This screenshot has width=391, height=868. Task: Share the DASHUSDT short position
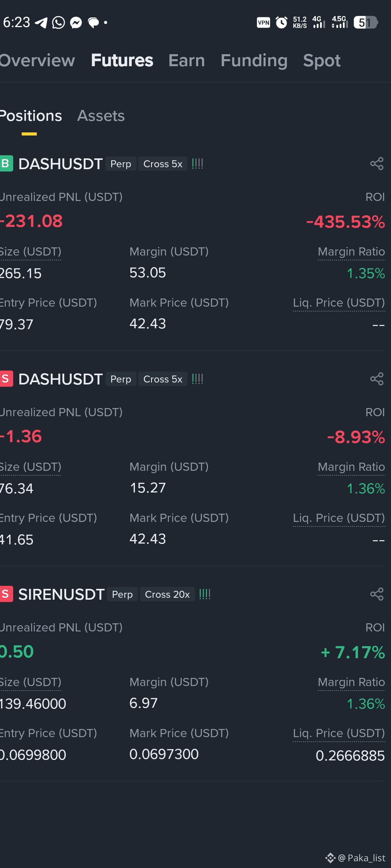377,379
